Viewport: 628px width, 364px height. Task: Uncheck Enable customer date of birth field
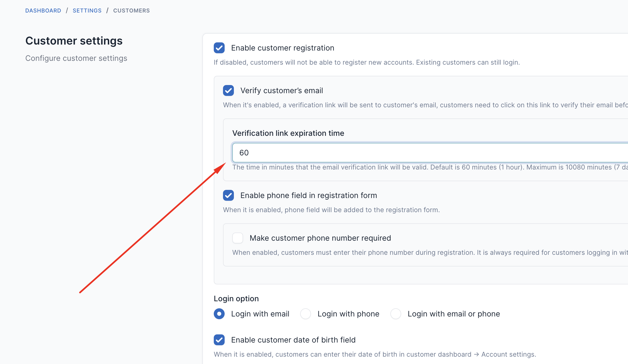[219, 340]
